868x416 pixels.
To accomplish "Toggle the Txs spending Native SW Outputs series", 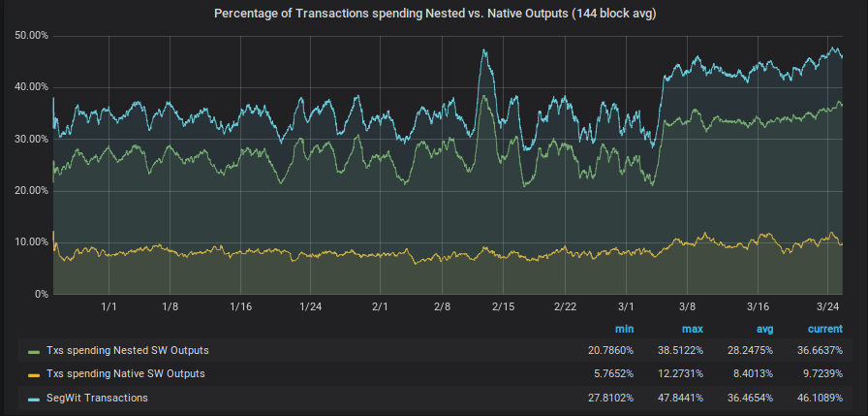I will 126,374.
